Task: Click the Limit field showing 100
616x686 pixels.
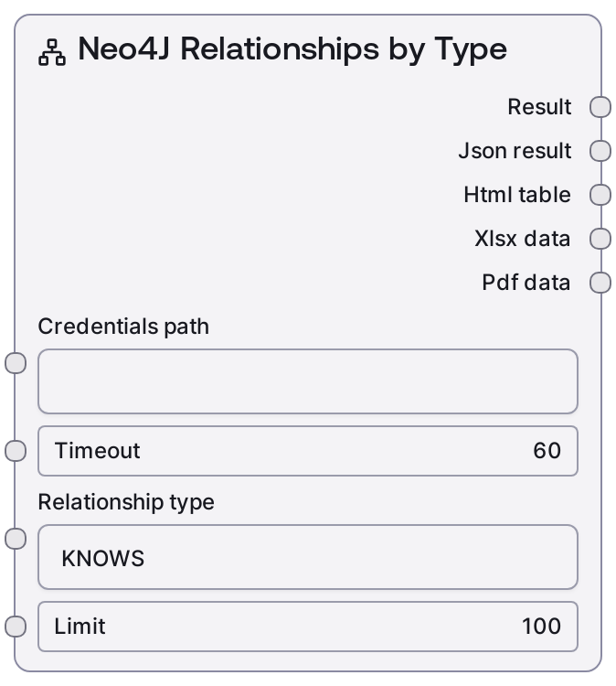Action: click(x=307, y=627)
